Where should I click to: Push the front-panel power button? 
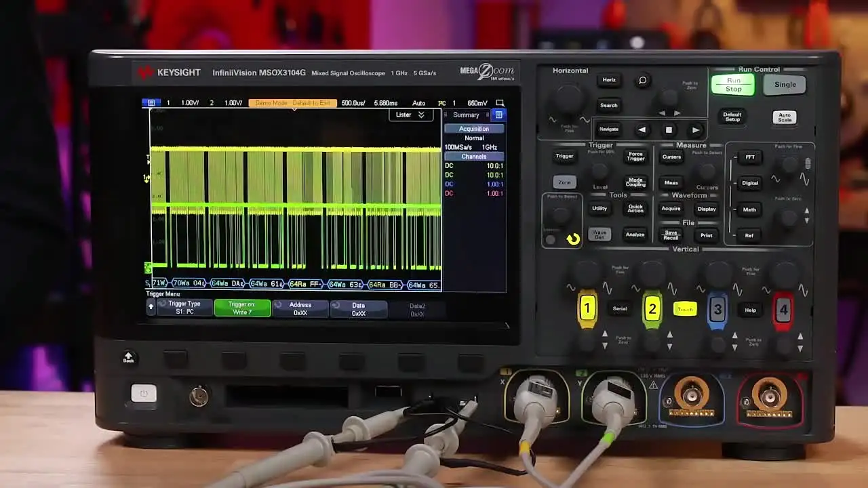(144, 393)
